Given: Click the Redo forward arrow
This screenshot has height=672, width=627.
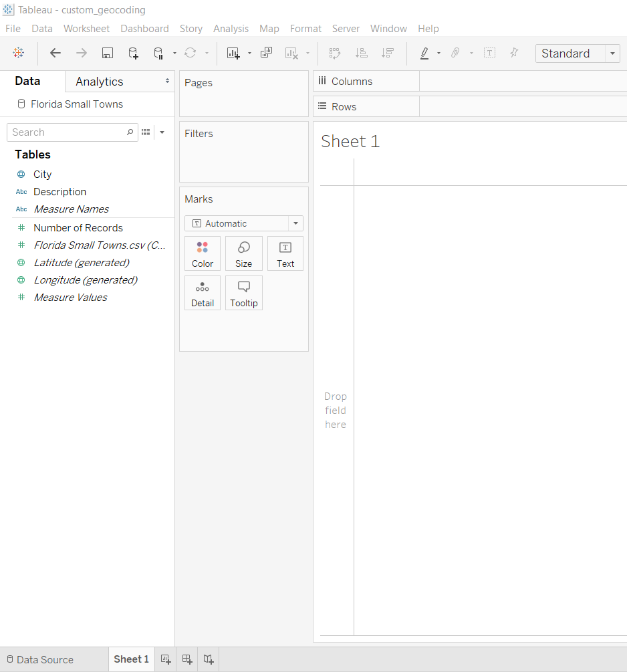Looking at the screenshot, I should click(81, 53).
